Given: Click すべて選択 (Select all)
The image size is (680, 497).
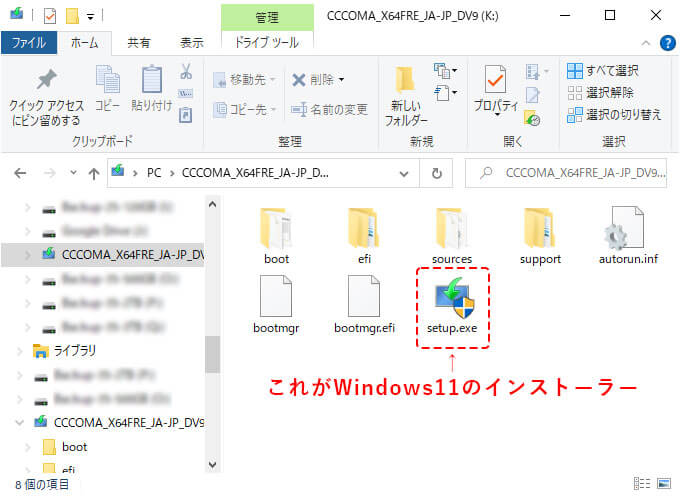Looking at the screenshot, I should (x=603, y=71).
